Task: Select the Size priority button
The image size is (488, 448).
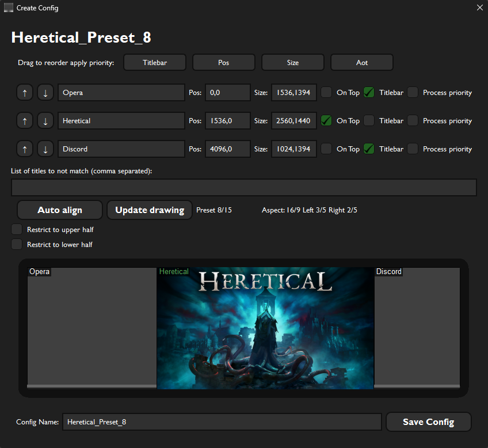Action: click(292, 63)
